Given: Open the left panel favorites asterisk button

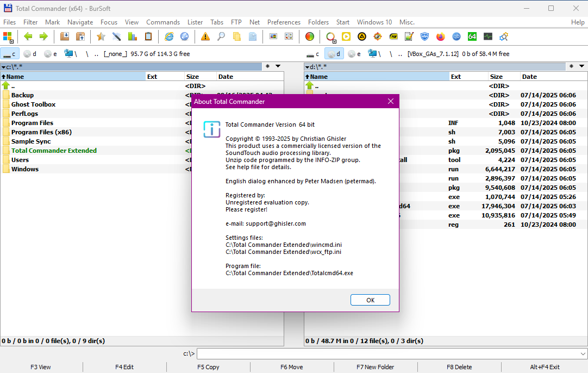Looking at the screenshot, I should pos(267,66).
